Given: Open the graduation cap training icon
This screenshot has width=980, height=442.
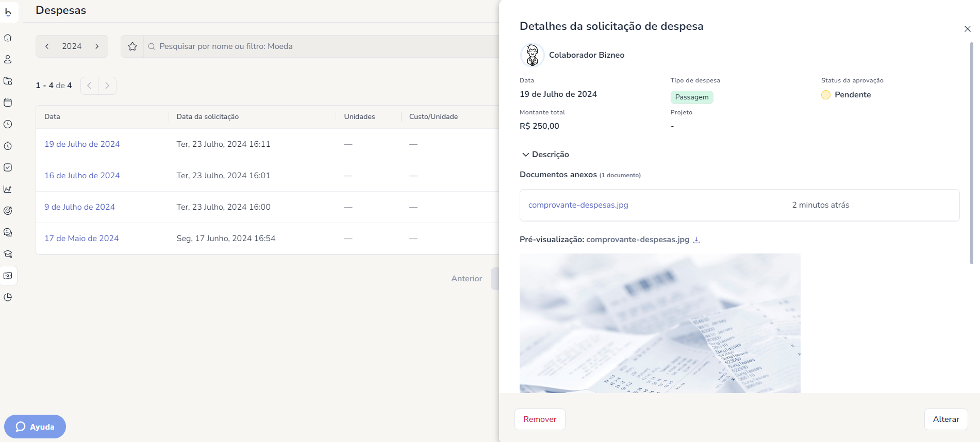Looking at the screenshot, I should 8,254.
